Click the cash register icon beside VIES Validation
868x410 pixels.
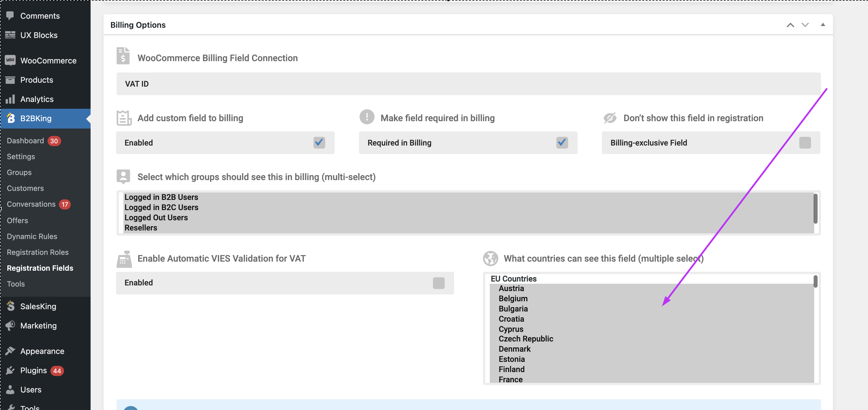click(x=124, y=259)
